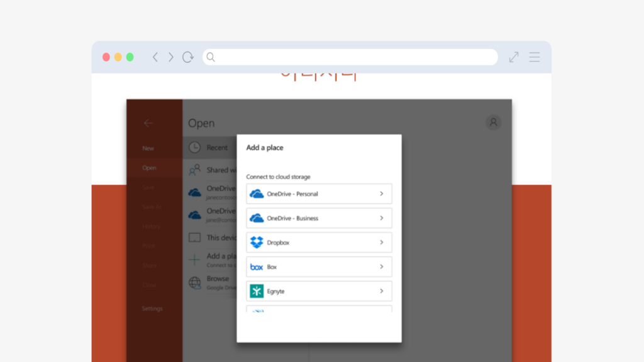This screenshot has height=362, width=644.
Task: Select History in the sidebar
Action: 151,226
